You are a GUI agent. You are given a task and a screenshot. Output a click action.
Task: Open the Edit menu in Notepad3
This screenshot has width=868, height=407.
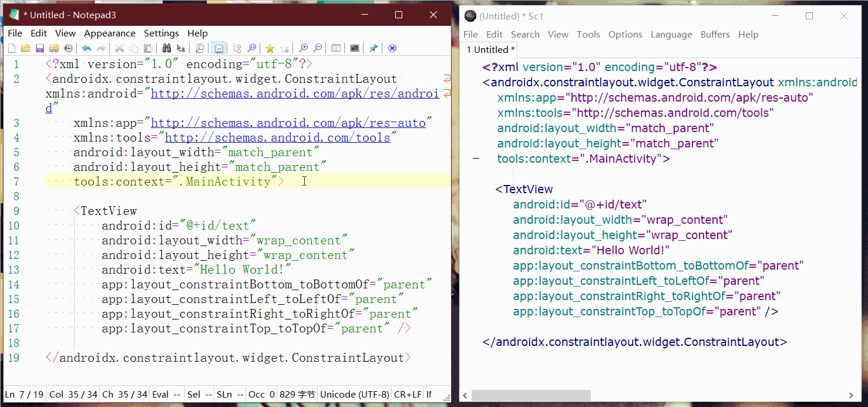39,33
